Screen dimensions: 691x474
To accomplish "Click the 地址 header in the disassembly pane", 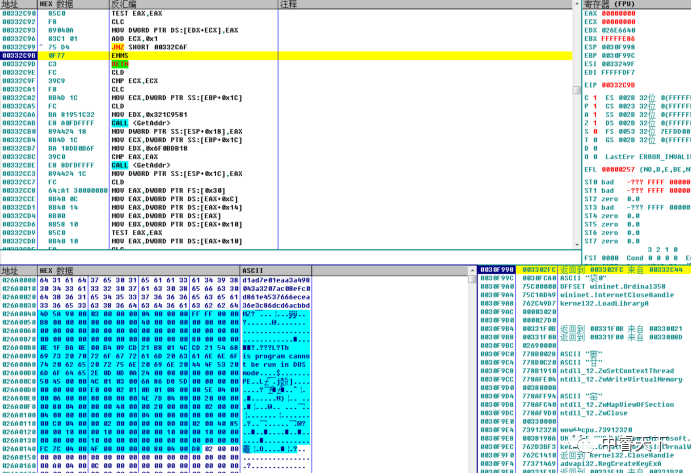I will pos(19,4).
